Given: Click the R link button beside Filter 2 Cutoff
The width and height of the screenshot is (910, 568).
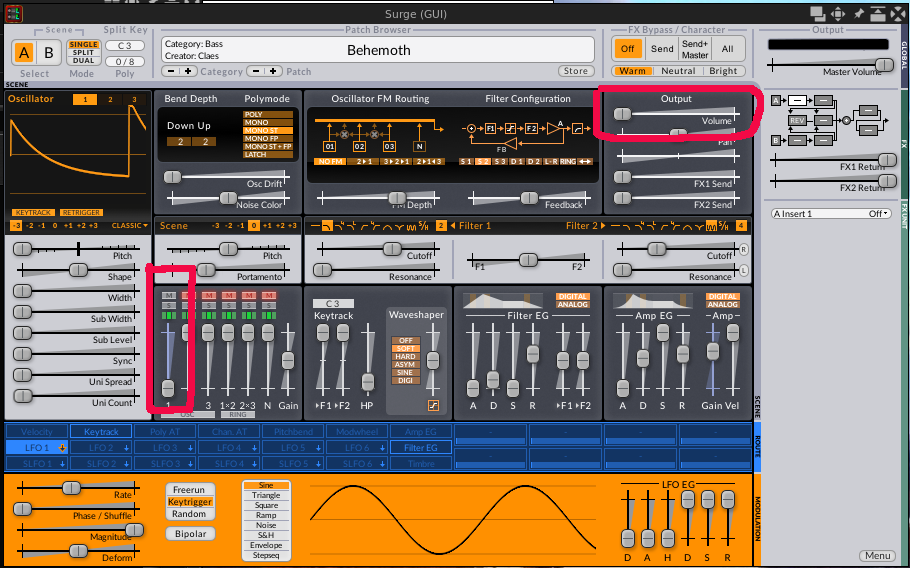Looking at the screenshot, I should (744, 249).
